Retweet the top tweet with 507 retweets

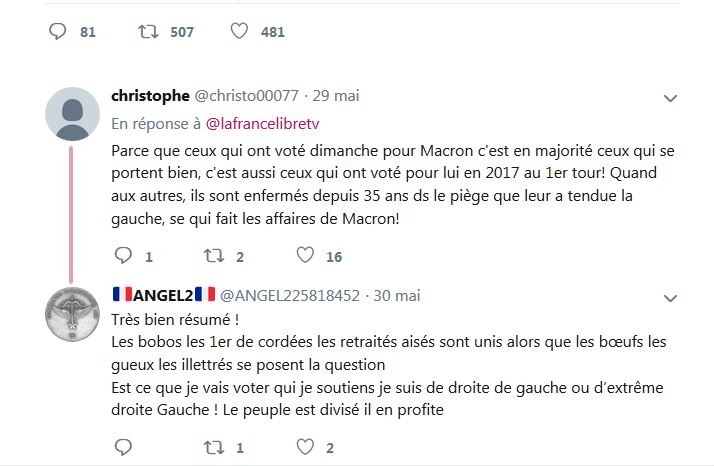coord(147,32)
